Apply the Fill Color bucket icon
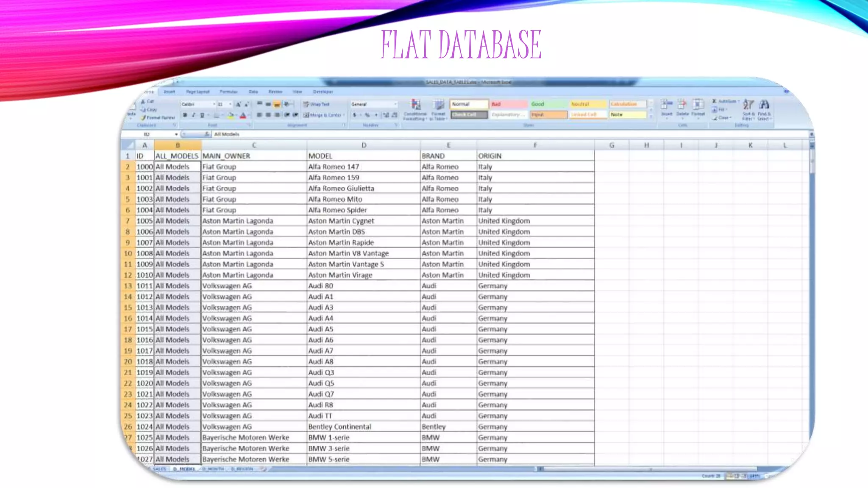The image size is (868, 488). [x=231, y=115]
